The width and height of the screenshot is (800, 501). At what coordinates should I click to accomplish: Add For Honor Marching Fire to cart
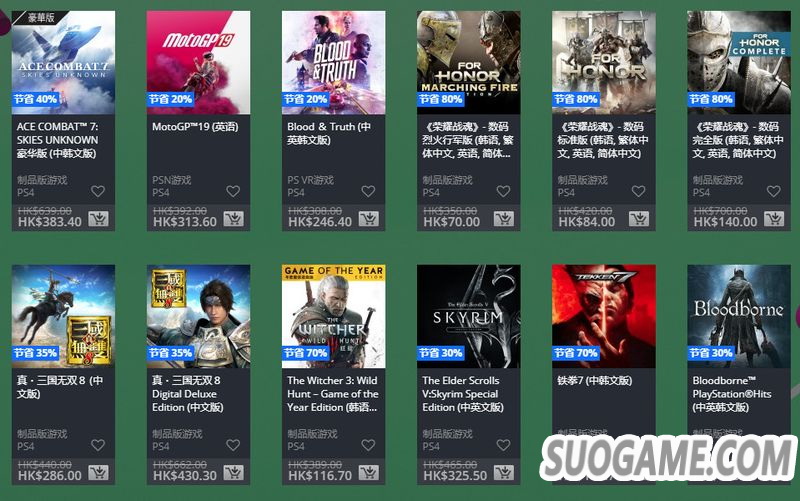coord(504,219)
